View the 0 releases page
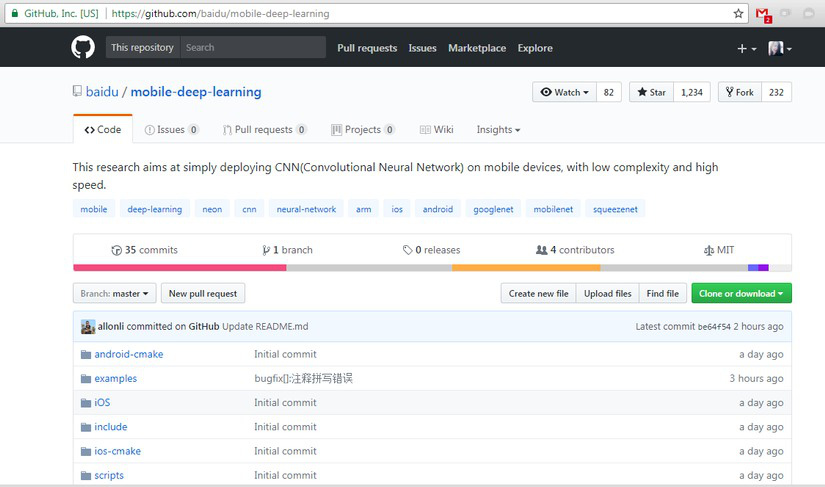This screenshot has height=487, width=825. point(431,250)
